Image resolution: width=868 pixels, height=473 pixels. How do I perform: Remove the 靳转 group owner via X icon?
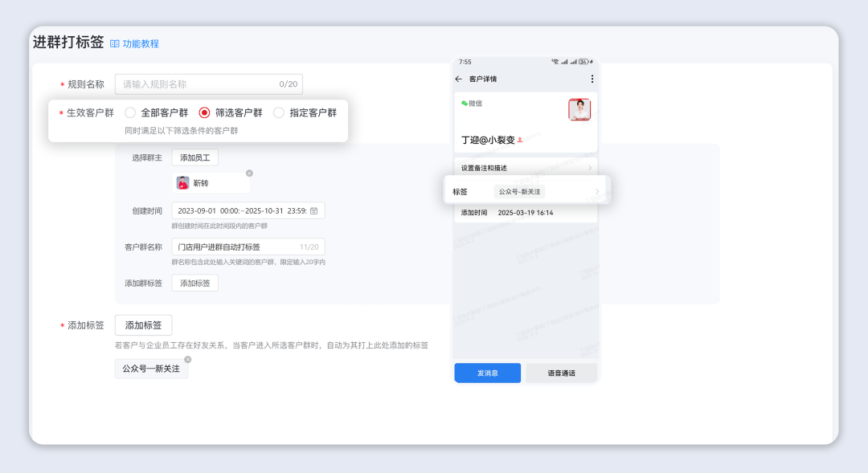(248, 172)
